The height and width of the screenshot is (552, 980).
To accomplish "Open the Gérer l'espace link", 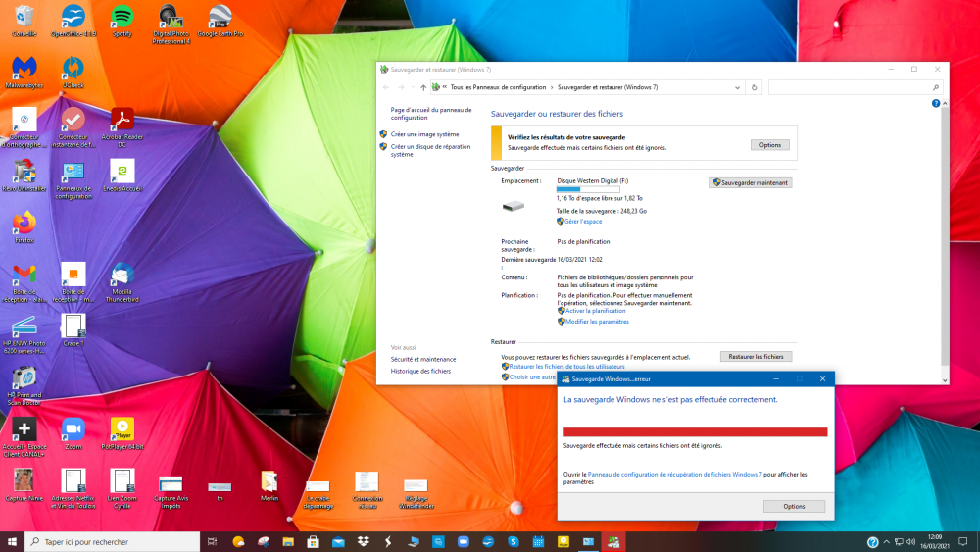I will (583, 222).
